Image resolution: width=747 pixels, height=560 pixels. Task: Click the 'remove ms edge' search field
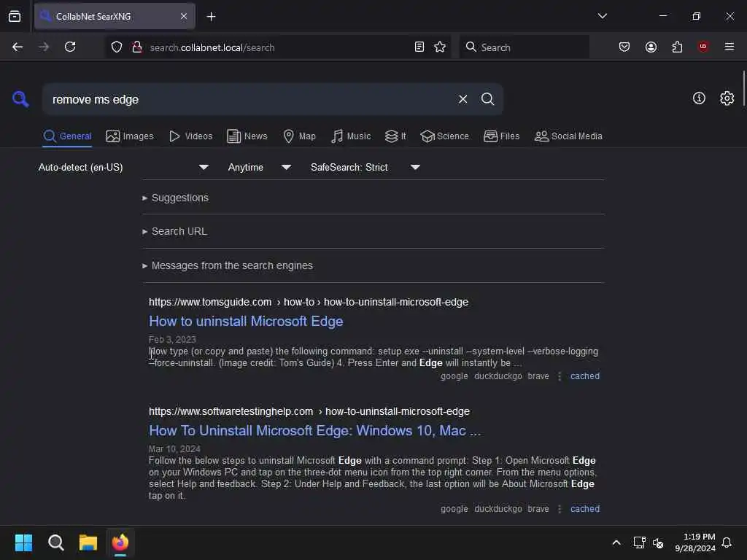coord(248,99)
